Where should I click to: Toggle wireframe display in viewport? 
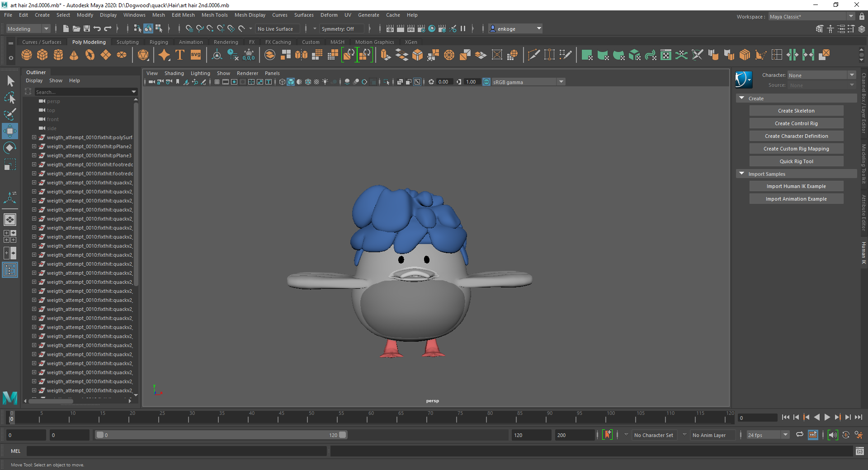point(282,82)
